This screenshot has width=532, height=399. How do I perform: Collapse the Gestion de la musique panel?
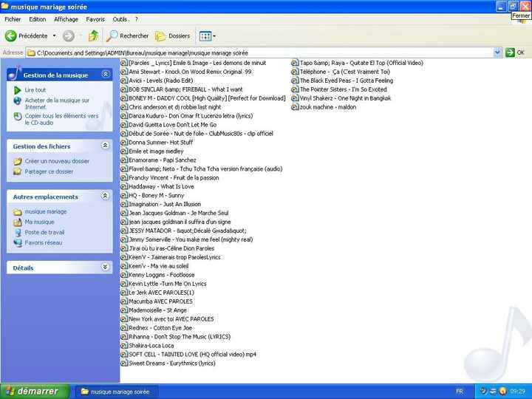[106, 74]
